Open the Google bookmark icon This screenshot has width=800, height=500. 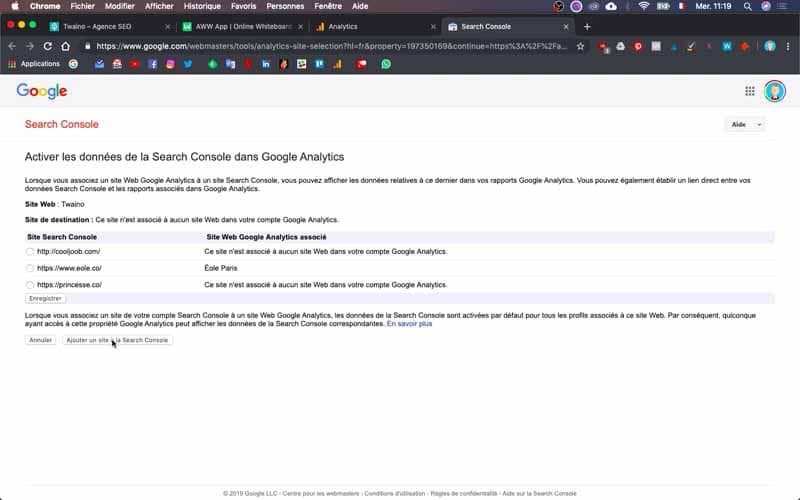pyautogui.click(x=73, y=64)
